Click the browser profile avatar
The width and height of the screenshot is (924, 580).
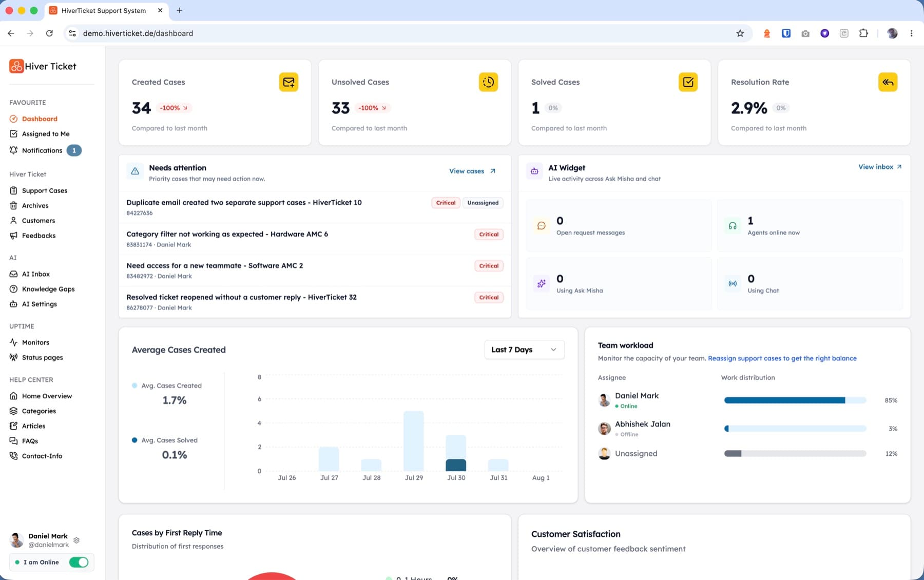coord(892,33)
